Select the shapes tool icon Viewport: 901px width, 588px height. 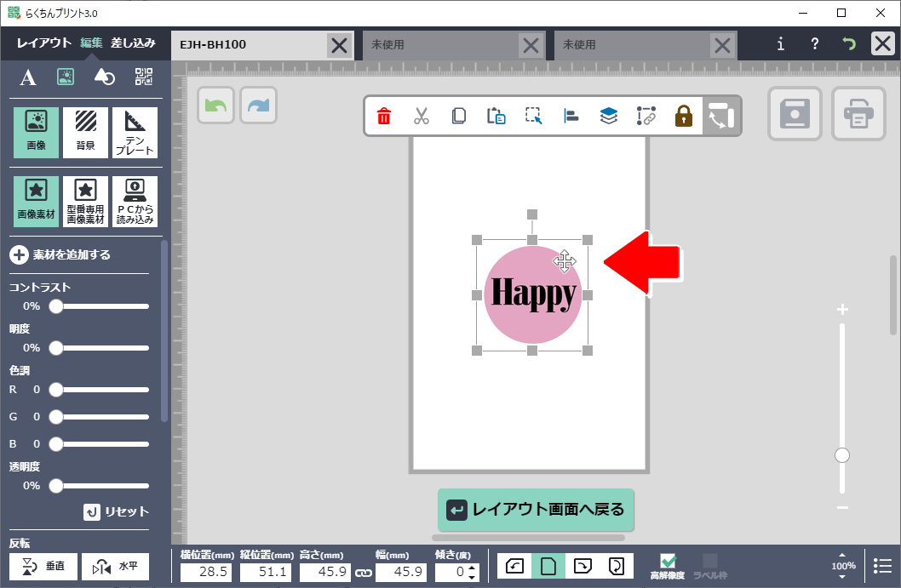(105, 77)
